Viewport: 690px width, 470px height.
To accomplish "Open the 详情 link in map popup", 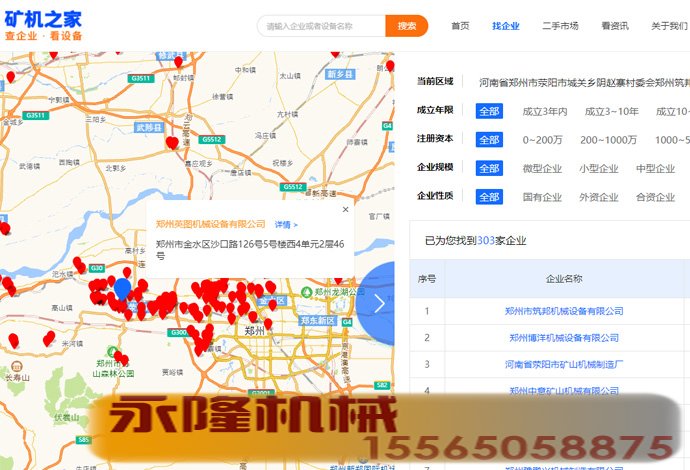I will click(x=286, y=225).
